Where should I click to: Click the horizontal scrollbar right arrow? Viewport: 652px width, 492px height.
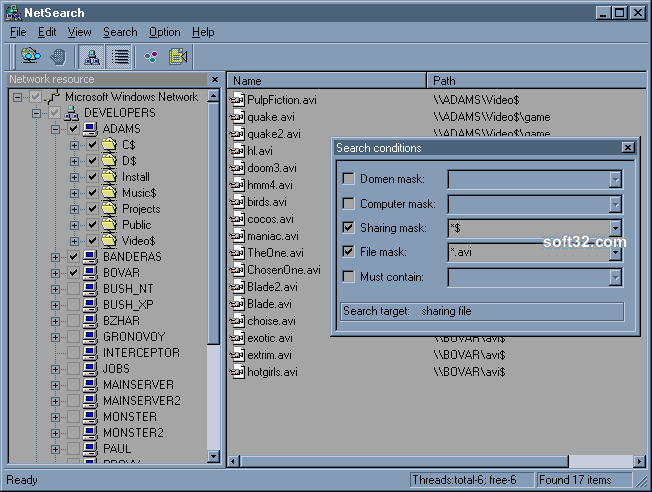(639, 461)
